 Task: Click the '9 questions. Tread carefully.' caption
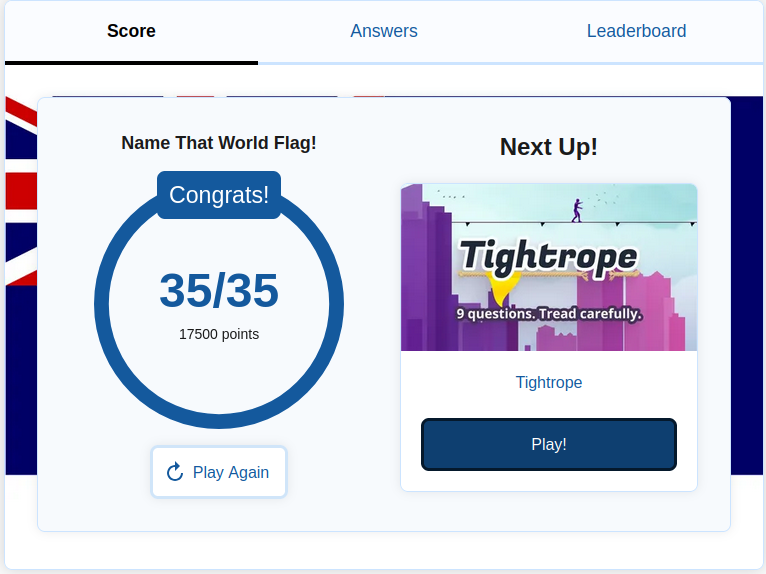pos(549,314)
